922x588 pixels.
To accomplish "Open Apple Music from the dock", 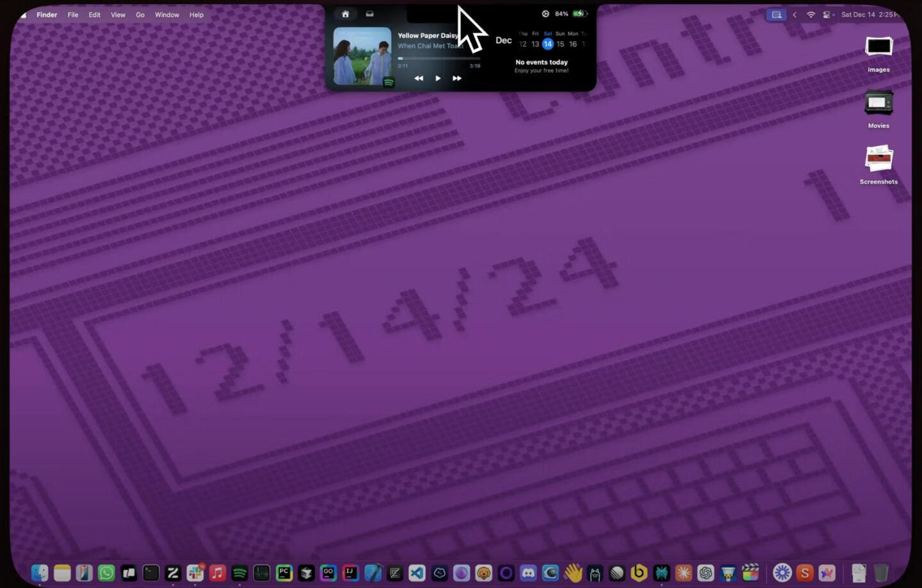I will (217, 573).
